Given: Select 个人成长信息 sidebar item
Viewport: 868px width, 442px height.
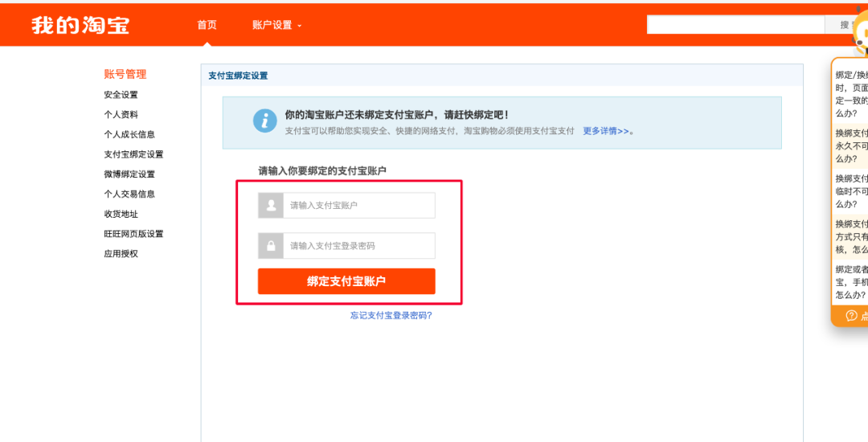Looking at the screenshot, I should (129, 134).
